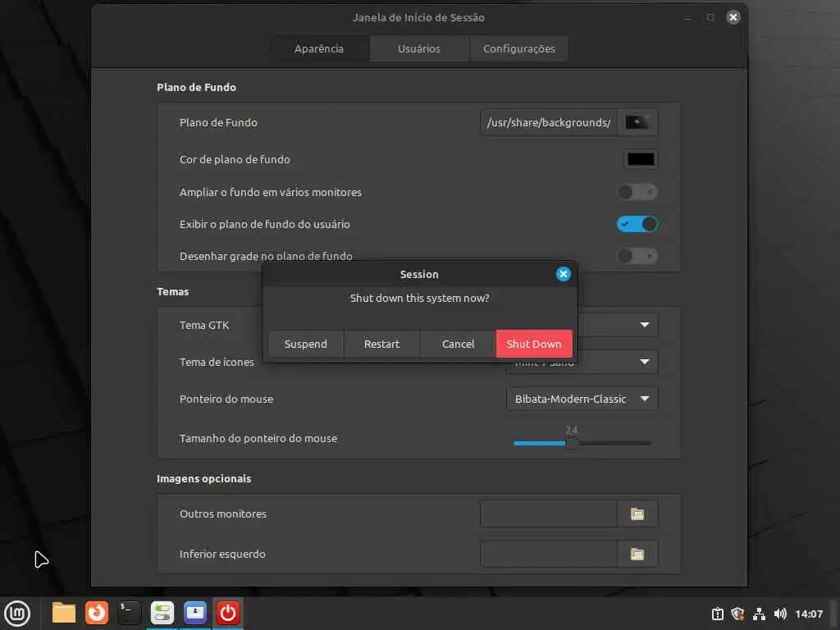Switch to the Usuários tab
Viewport: 840px width, 630px height.
(x=419, y=48)
